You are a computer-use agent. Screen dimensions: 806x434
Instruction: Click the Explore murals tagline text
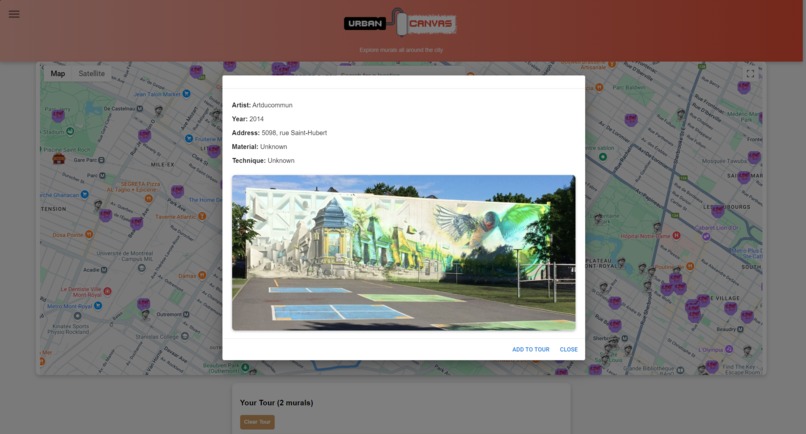pos(401,50)
